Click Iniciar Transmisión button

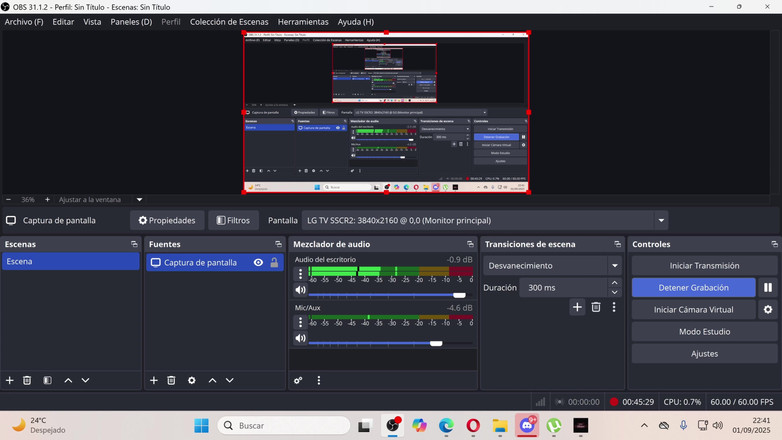(704, 265)
